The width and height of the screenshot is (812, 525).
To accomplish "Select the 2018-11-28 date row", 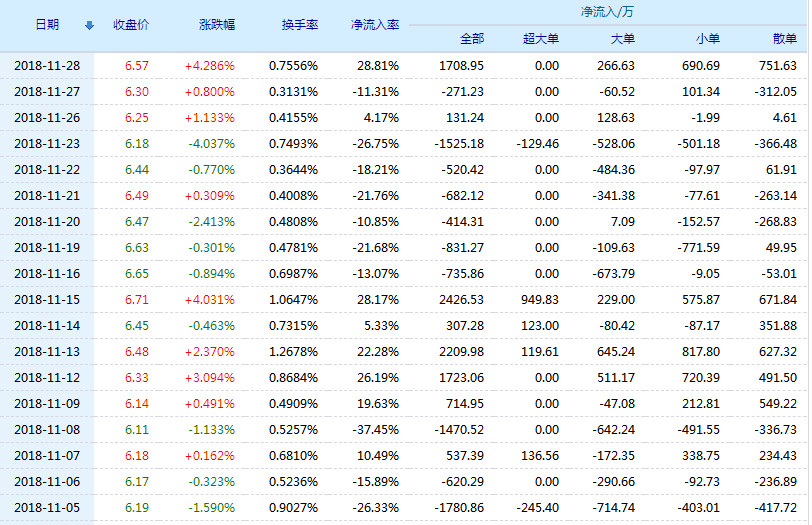I will [x=46, y=65].
